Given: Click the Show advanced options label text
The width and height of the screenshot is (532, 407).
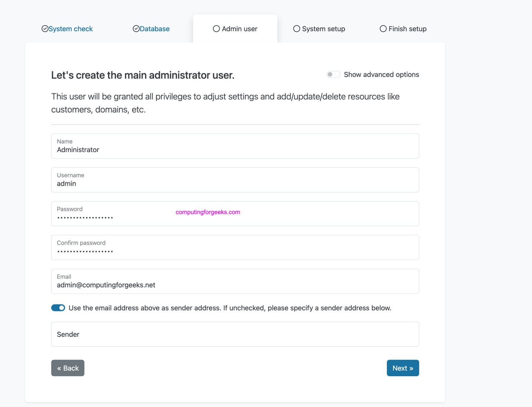Looking at the screenshot, I should 381,74.
